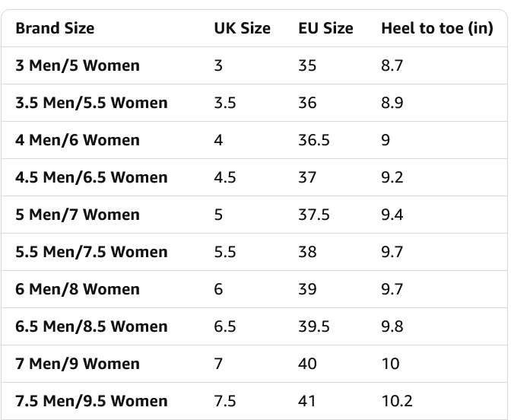Screen dimensions: 514x420
Task: Select the 4 Men/6 Women row label
Action: 78,140
